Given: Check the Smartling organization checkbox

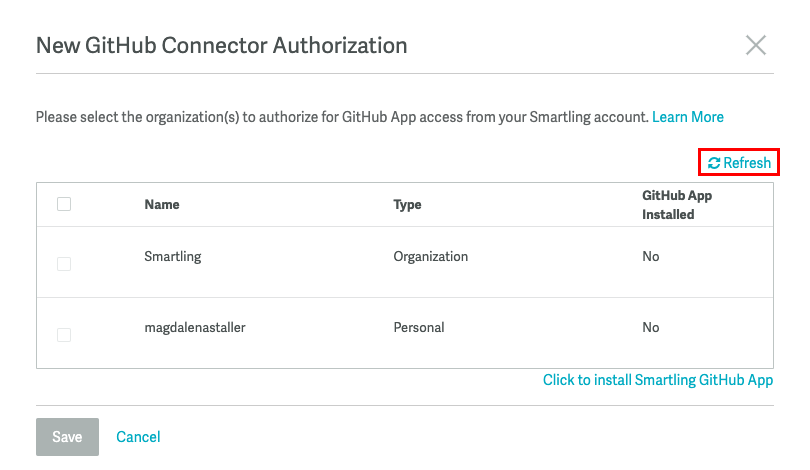Looking at the screenshot, I should pos(64,264).
